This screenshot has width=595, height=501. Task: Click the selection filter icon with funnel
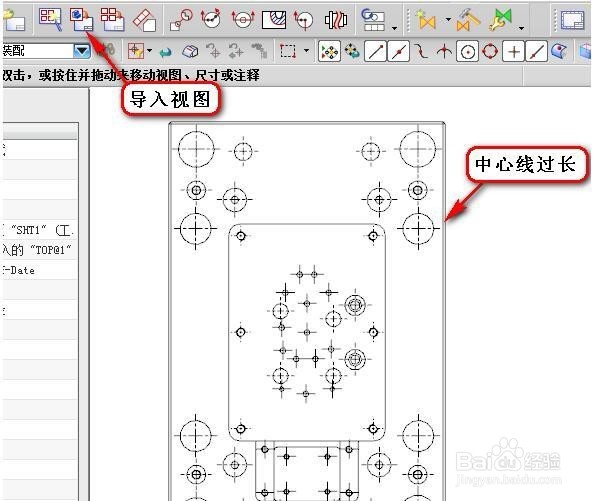(135, 51)
